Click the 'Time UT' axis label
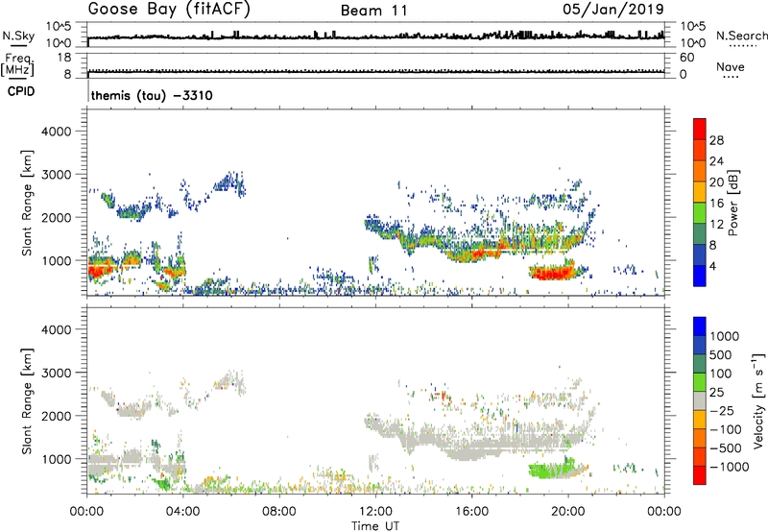 click(x=375, y=525)
